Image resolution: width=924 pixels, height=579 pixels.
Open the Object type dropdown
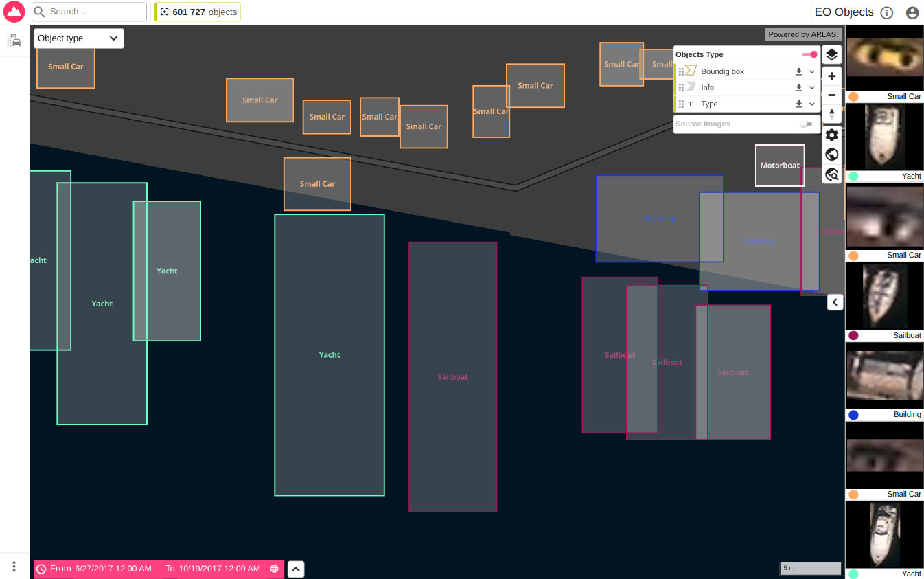(78, 38)
